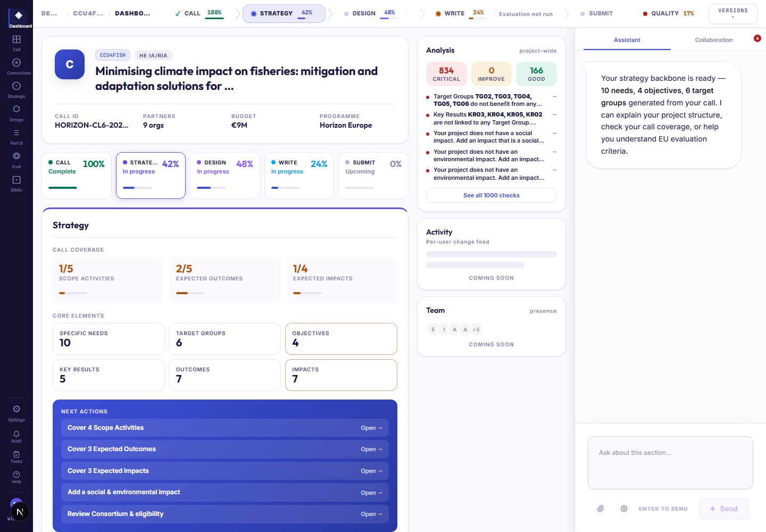This screenshot has height=532, width=766.
Task: Open the OBJECTIVES 4 card
Action: coord(341,339)
